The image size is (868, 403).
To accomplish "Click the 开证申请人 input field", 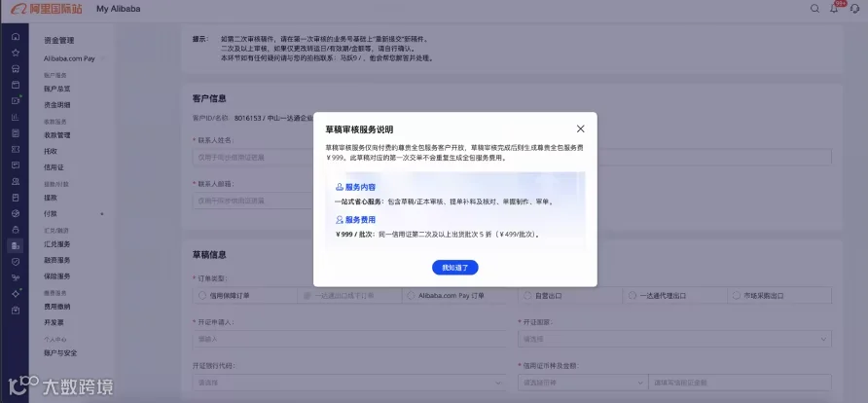I will coord(349,339).
